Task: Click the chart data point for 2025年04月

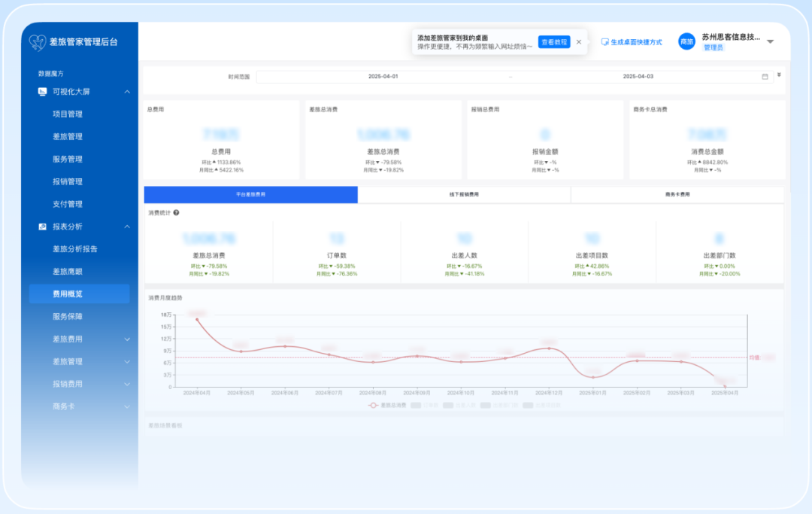Action: click(x=725, y=387)
